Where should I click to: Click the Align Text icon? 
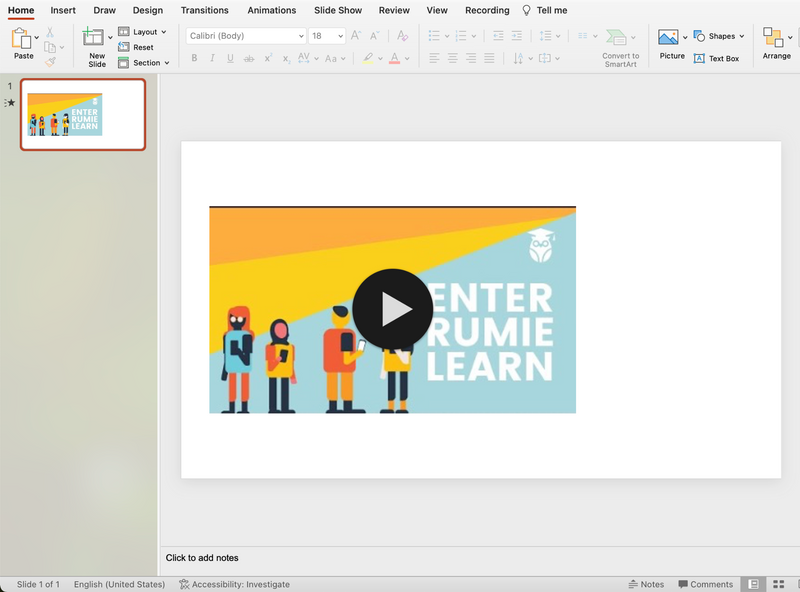545,58
